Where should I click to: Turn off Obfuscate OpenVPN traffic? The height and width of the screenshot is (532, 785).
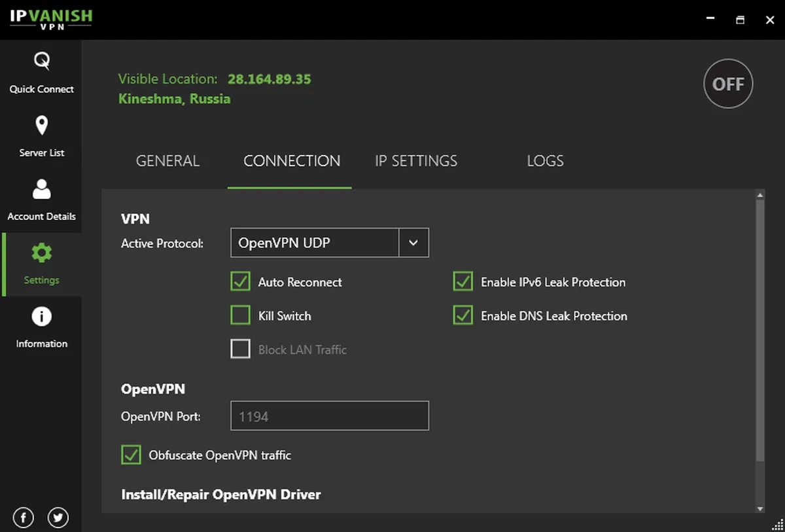(x=131, y=455)
